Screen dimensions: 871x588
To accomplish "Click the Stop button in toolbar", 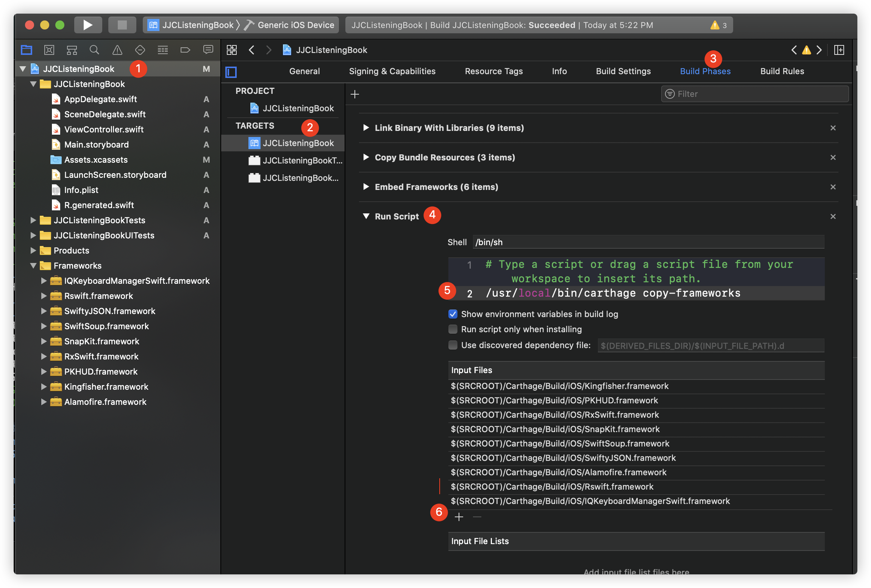I will 121,24.
